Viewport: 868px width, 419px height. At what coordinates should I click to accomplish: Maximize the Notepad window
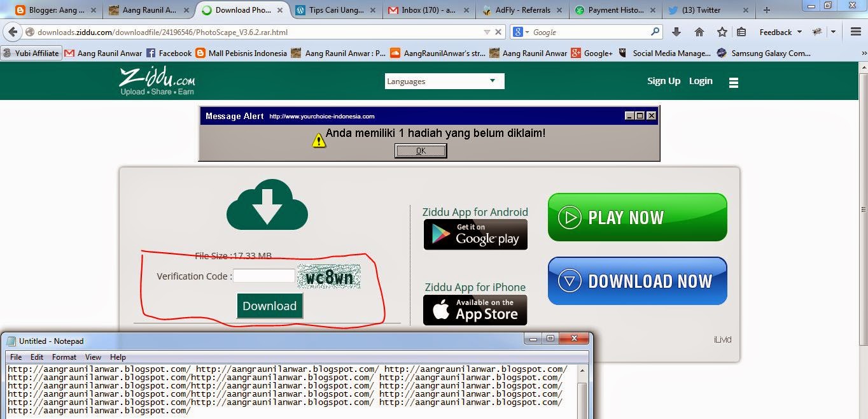pyautogui.click(x=550, y=339)
